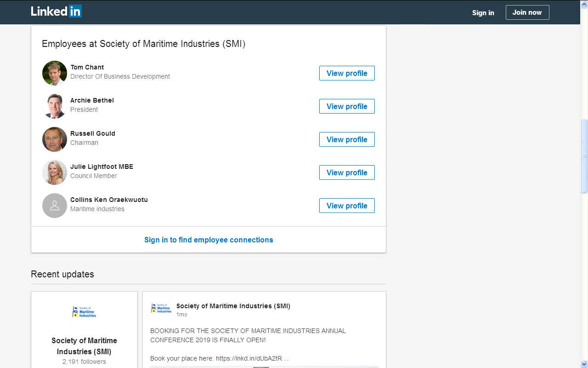Click the Employees at Society of Maritime Industries heading

coord(143,44)
